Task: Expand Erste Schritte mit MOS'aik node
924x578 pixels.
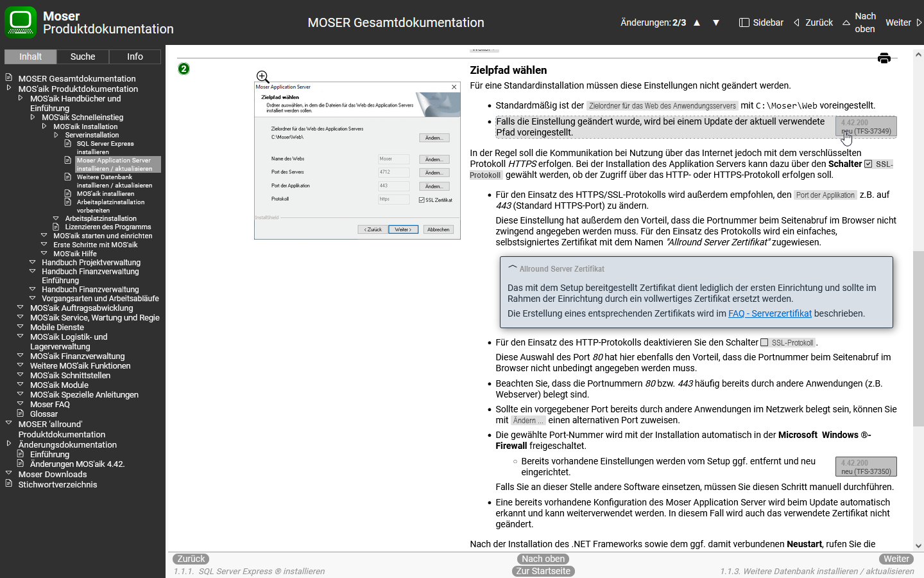Action: click(44, 244)
